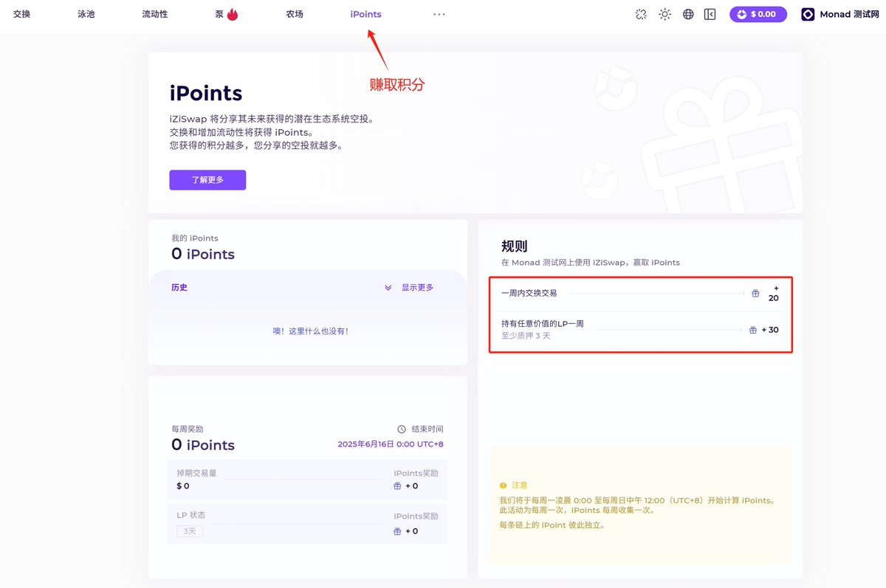Click the $ 0 trading volume value
The width and height of the screenshot is (886, 588).
pyautogui.click(x=183, y=486)
